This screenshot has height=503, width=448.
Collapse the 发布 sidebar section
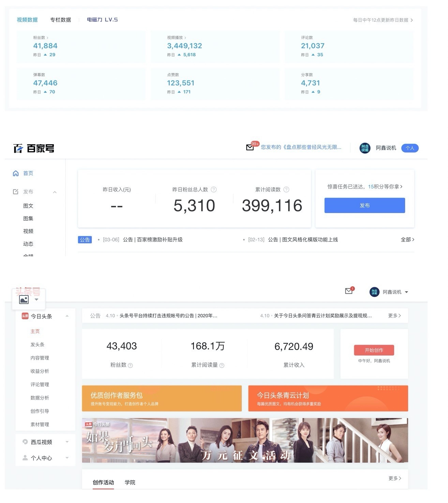point(55,192)
